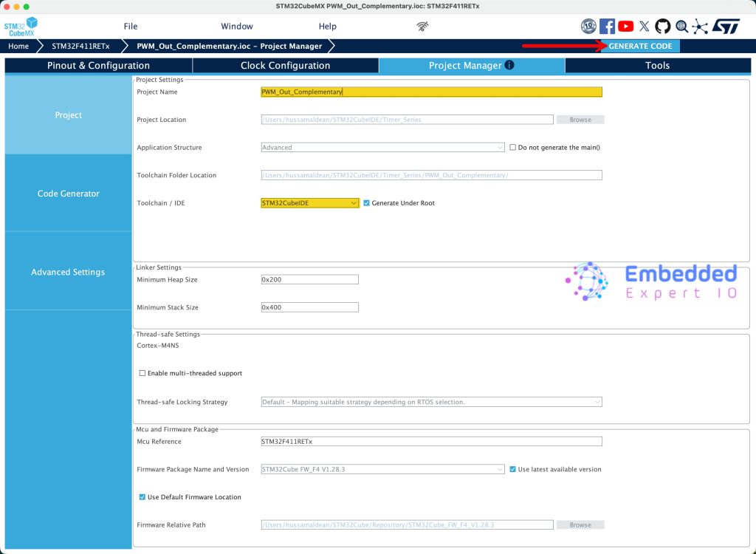This screenshot has width=756, height=554.
Task: Click the X (Twitter) icon
Action: coord(645,27)
